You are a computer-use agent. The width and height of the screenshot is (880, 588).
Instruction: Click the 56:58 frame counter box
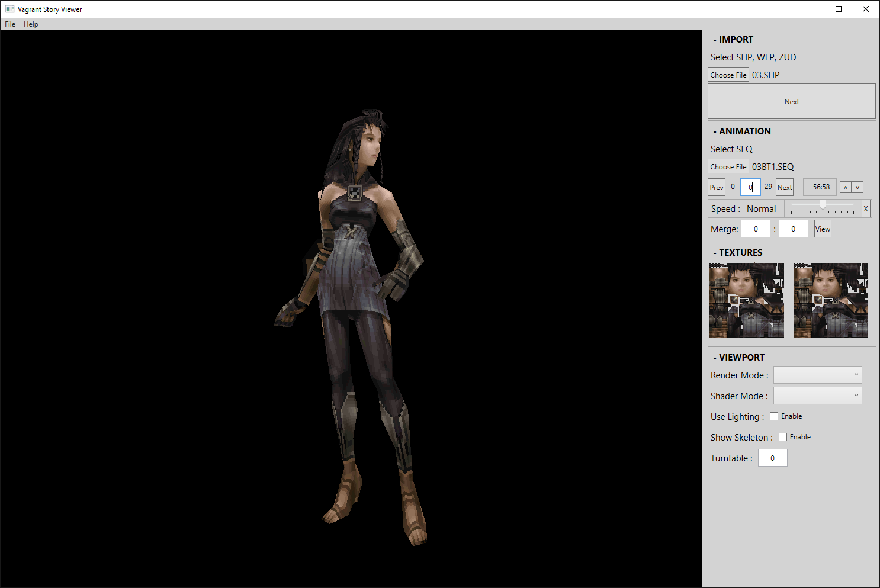[x=820, y=187]
